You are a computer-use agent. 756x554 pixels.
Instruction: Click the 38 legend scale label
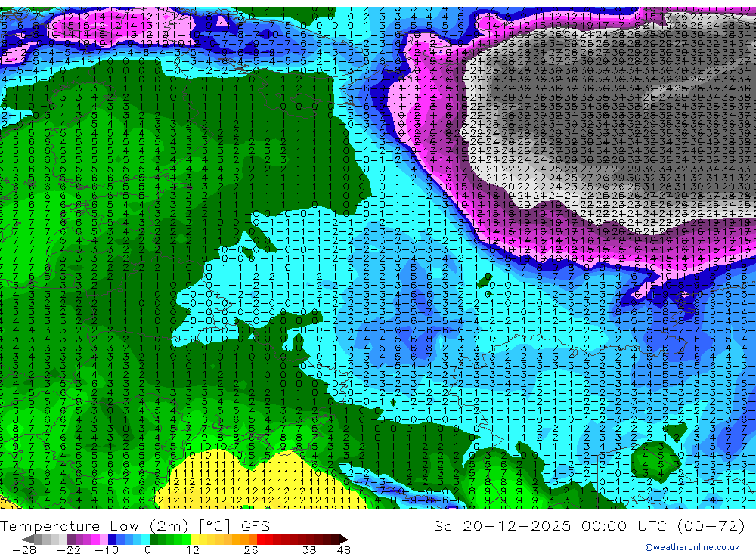click(309, 550)
